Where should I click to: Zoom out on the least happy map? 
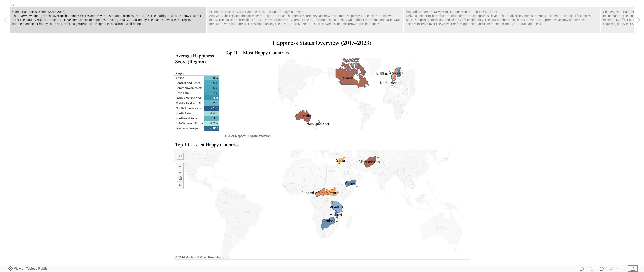(x=180, y=172)
